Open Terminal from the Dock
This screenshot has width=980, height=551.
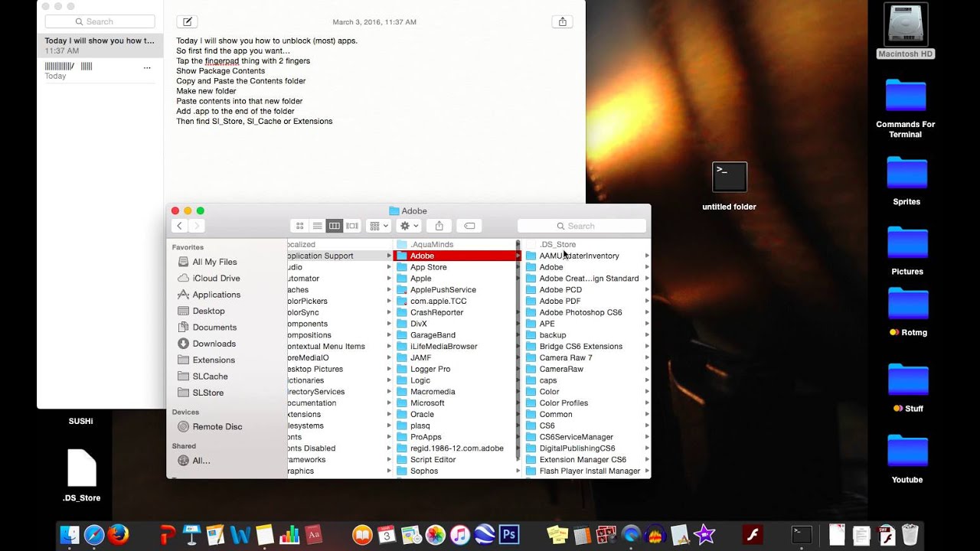click(801, 534)
